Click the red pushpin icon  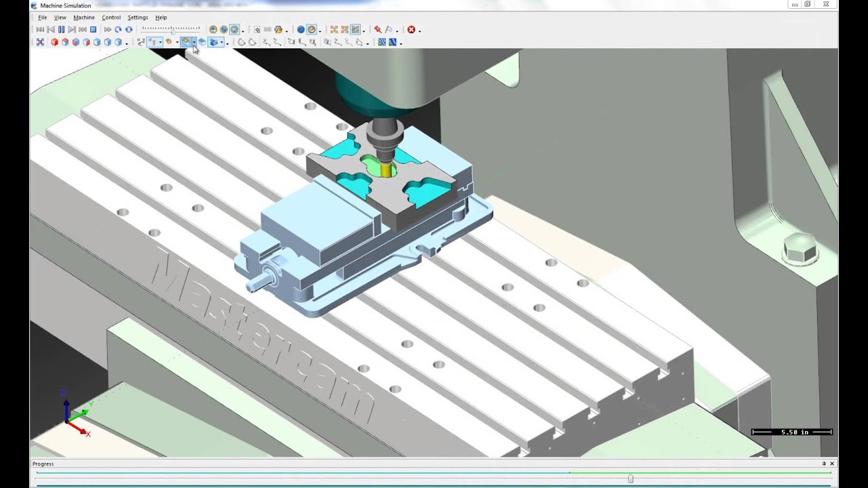tap(378, 30)
